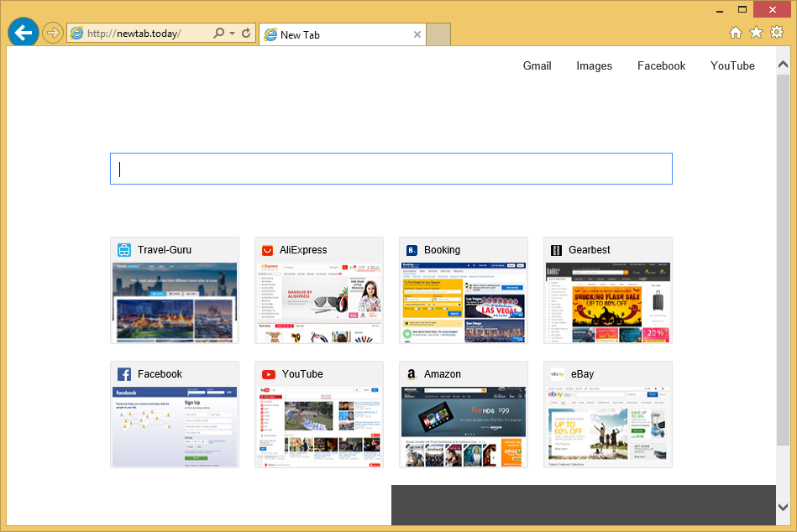Open the Gmail link

[537, 65]
